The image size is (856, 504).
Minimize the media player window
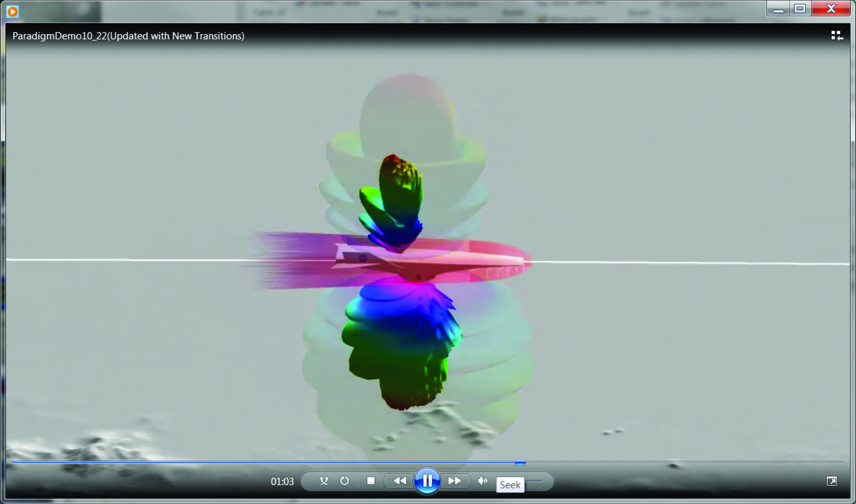(x=778, y=9)
